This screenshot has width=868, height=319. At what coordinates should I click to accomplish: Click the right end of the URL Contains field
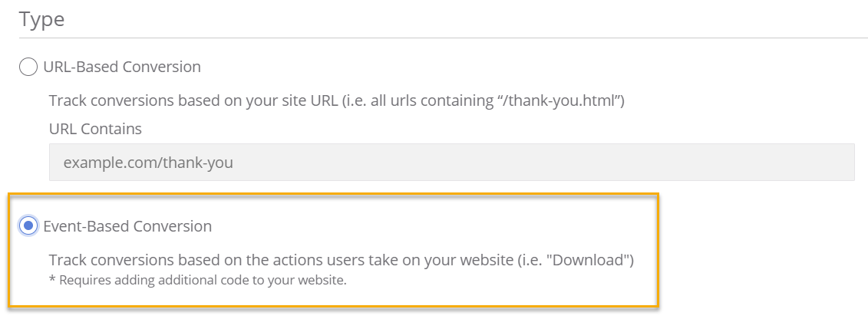[840, 163]
